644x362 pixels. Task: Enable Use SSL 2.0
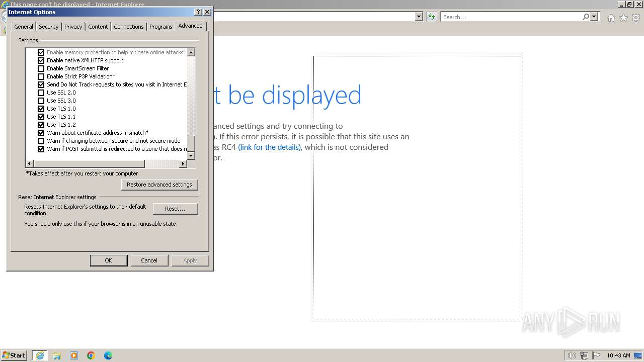41,93
